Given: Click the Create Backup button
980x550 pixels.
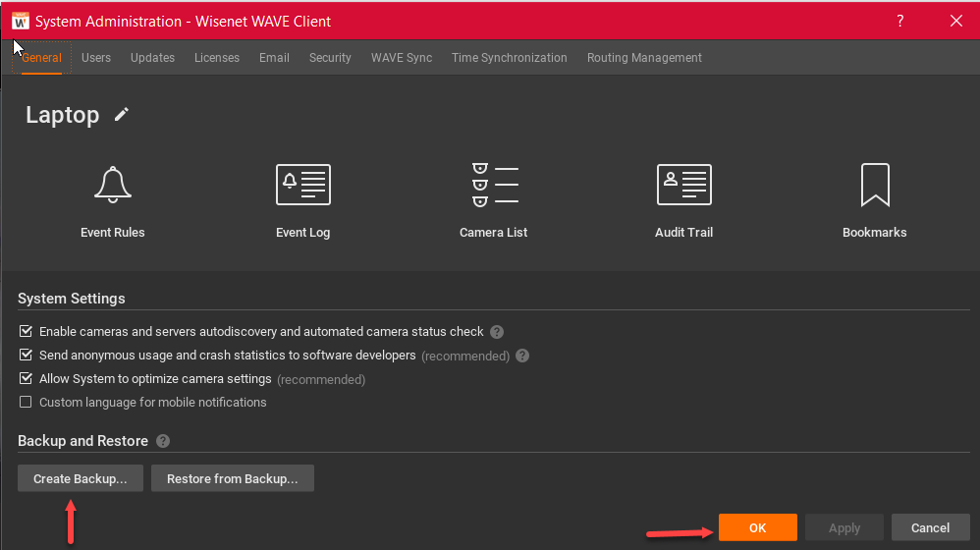Looking at the screenshot, I should (80, 478).
